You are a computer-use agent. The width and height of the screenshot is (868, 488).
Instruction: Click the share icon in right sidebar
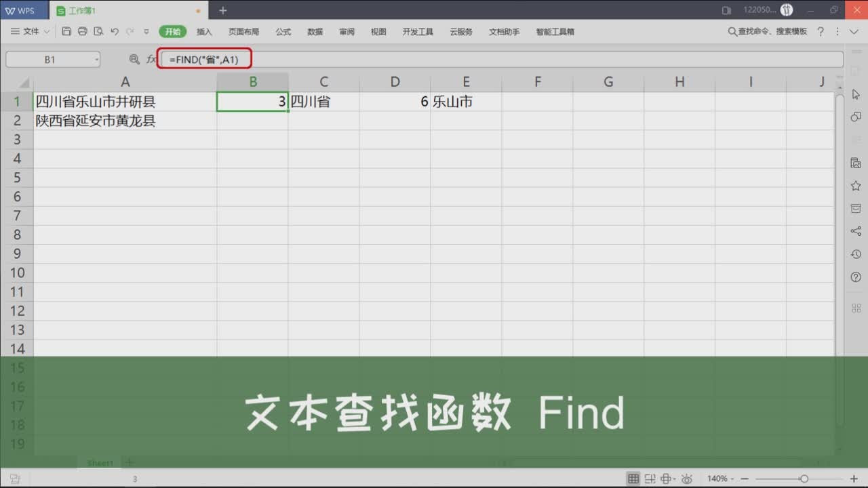(x=856, y=231)
